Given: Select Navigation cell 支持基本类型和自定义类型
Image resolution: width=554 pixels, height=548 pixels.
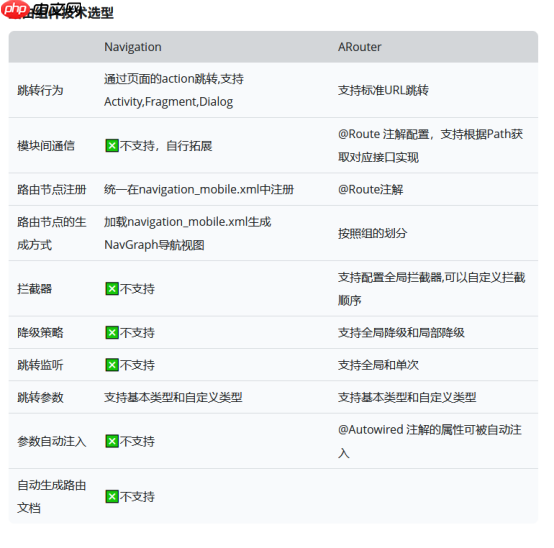Looking at the screenshot, I should point(173,397).
